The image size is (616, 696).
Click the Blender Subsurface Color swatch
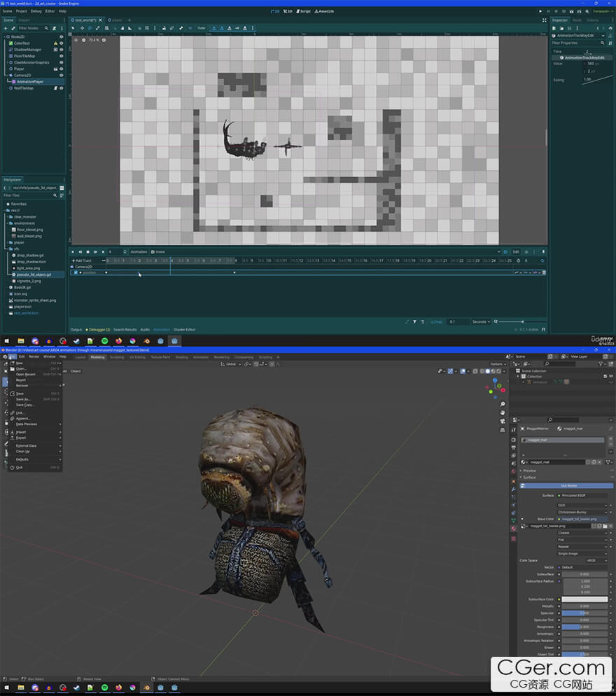click(584, 599)
